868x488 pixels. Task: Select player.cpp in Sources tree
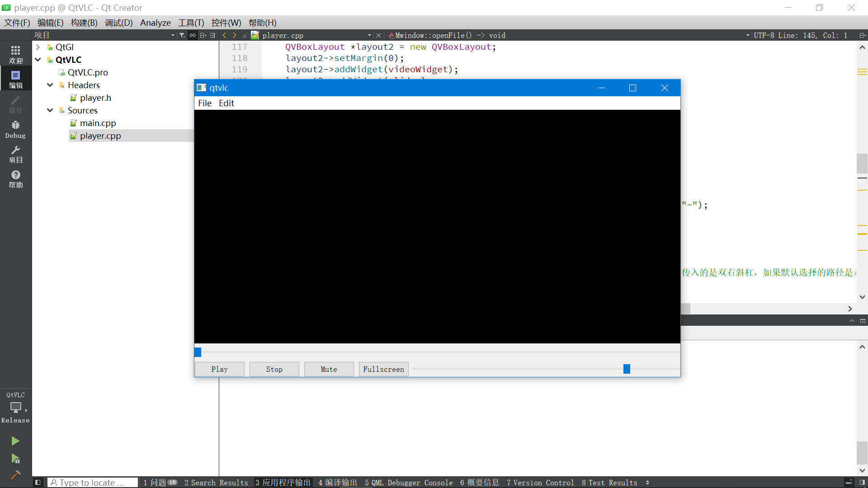(x=100, y=135)
